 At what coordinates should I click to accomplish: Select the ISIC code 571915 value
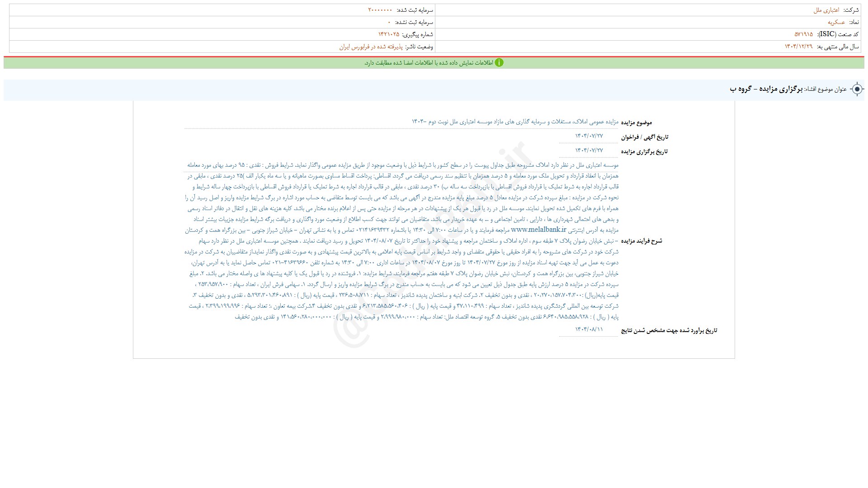click(x=803, y=34)
